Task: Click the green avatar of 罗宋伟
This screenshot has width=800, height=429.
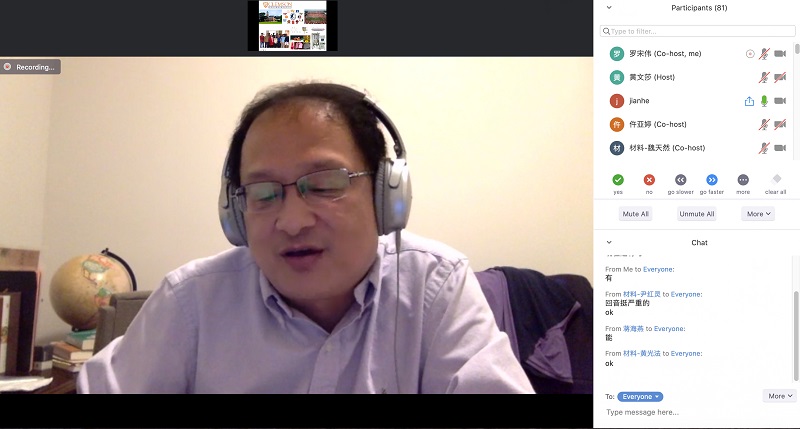Action: (617, 54)
